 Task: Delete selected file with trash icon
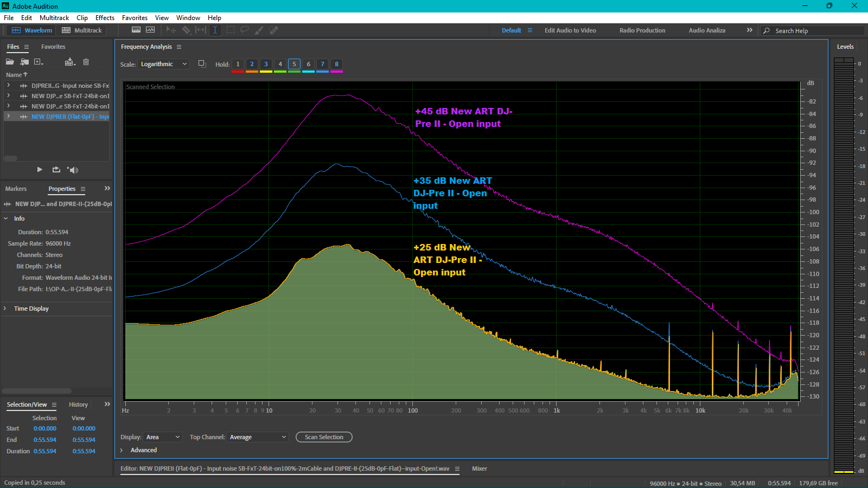(x=86, y=62)
